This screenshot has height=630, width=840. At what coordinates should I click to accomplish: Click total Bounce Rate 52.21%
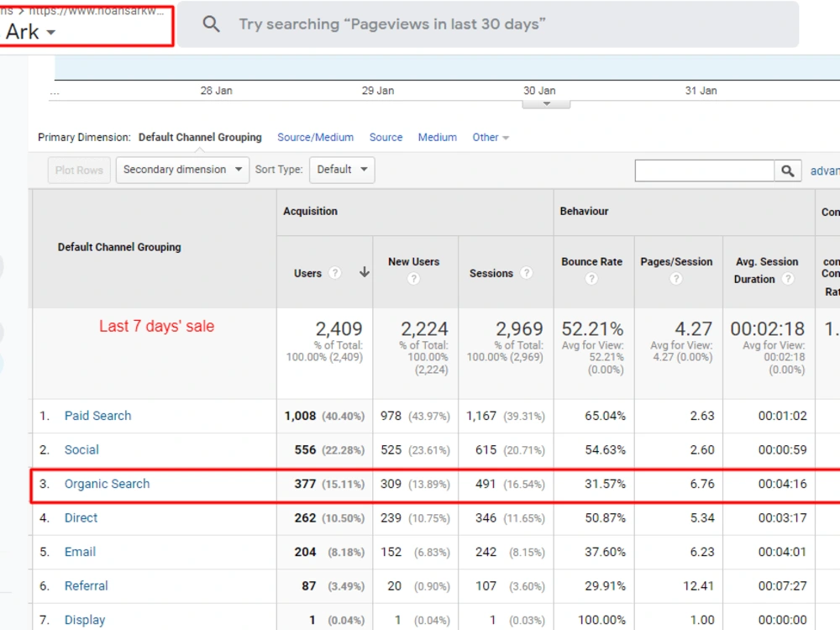592,328
